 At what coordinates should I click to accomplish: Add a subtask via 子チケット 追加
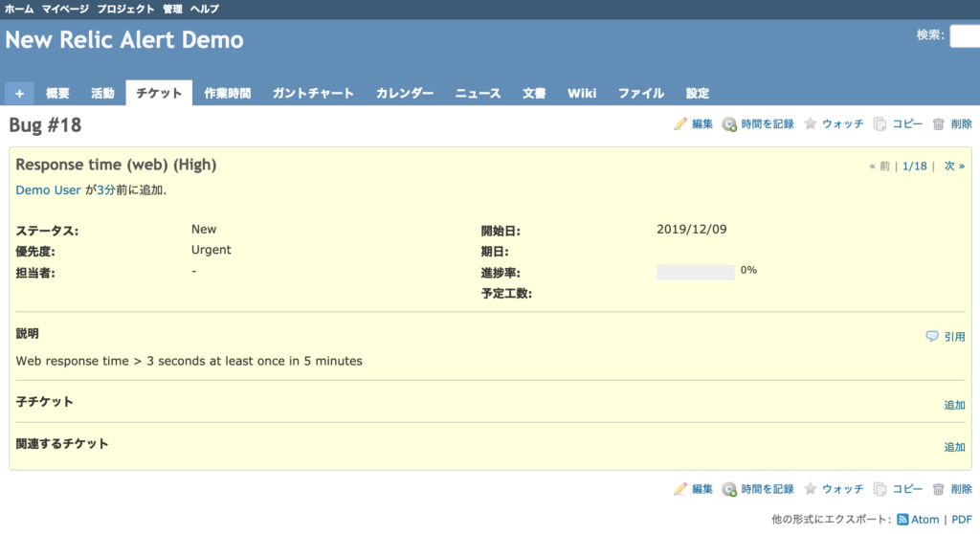point(954,405)
